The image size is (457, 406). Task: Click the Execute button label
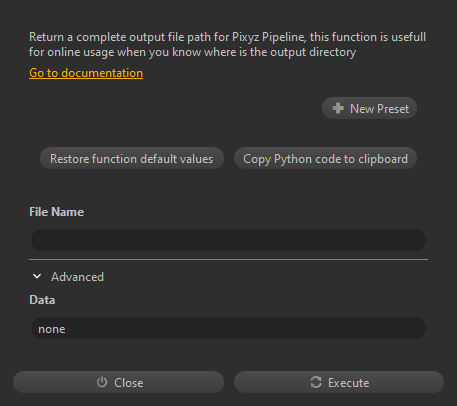pyautogui.click(x=348, y=383)
